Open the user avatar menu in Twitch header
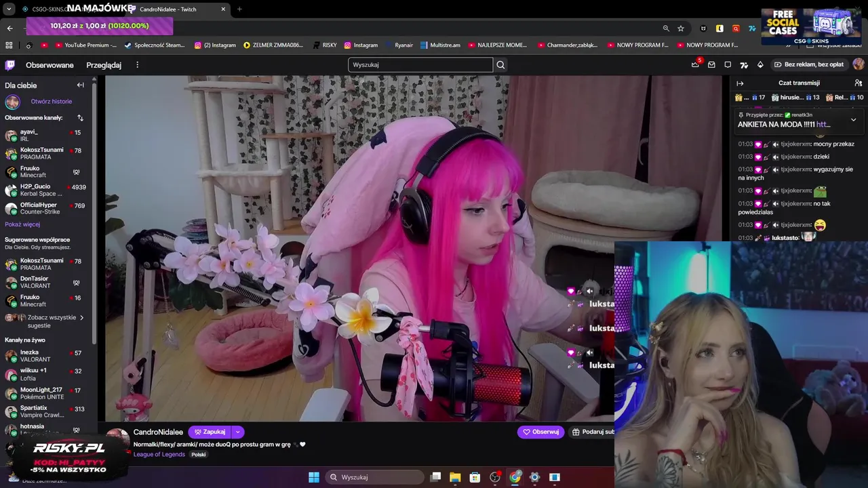The image size is (868, 488). (x=859, y=64)
